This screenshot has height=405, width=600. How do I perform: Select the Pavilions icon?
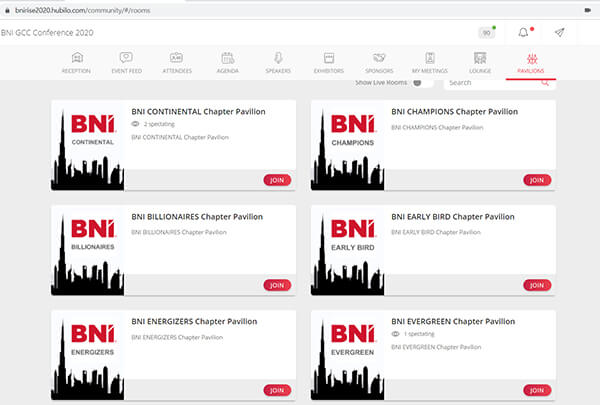[532, 59]
